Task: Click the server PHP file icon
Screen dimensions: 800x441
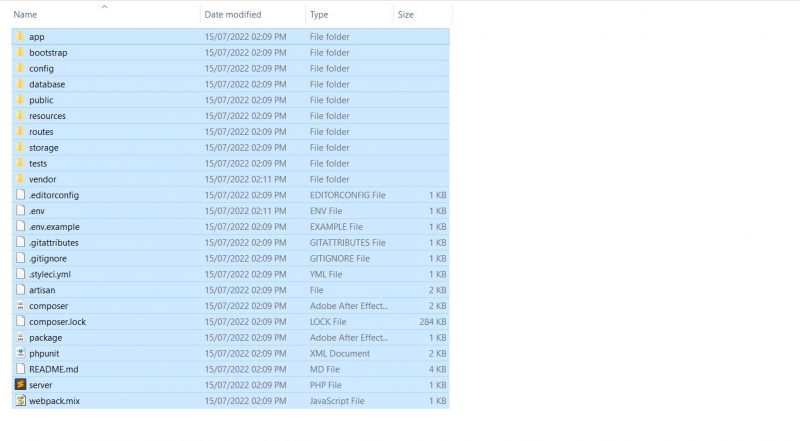Action: (x=20, y=385)
